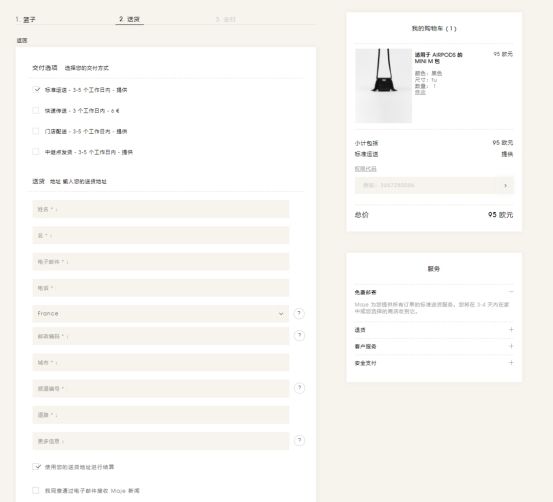This screenshot has height=502, width=553.
Task: Tick the Maje newsletter email checkbox
Action: 36,490
